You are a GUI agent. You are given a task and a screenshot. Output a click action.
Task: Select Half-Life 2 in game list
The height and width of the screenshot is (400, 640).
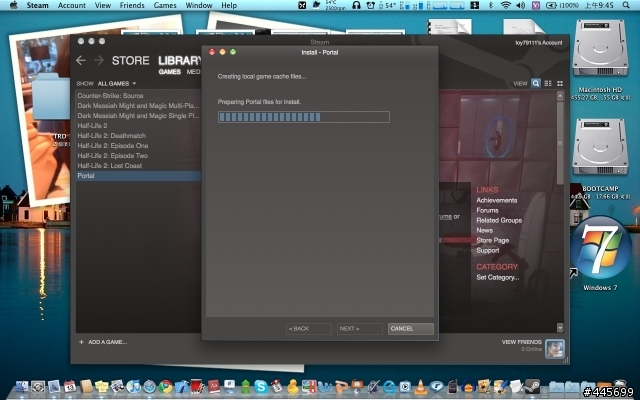[138, 126]
